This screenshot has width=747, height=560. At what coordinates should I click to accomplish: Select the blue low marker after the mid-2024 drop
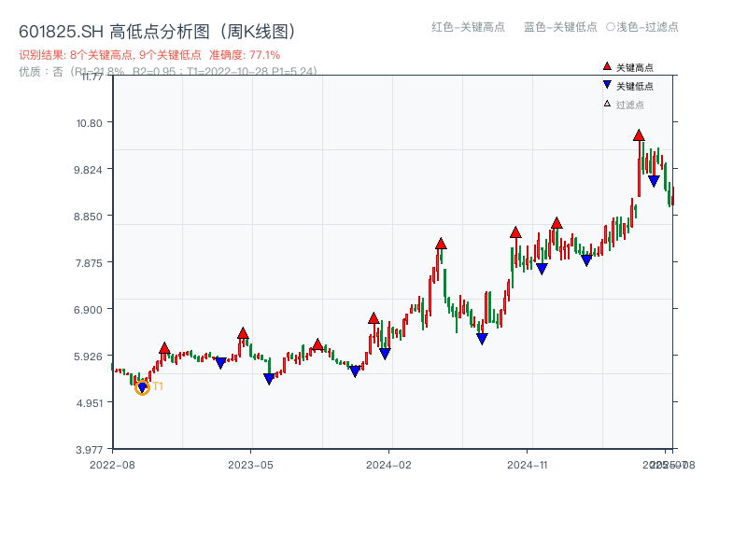tap(482, 339)
